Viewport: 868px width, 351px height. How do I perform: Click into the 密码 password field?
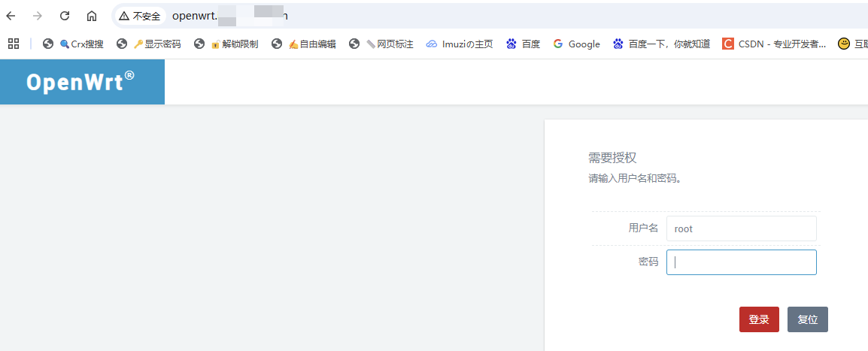(x=741, y=262)
